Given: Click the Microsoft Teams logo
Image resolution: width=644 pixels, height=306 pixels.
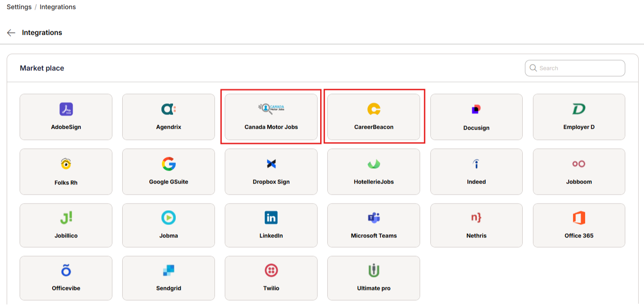Looking at the screenshot, I should (374, 218).
